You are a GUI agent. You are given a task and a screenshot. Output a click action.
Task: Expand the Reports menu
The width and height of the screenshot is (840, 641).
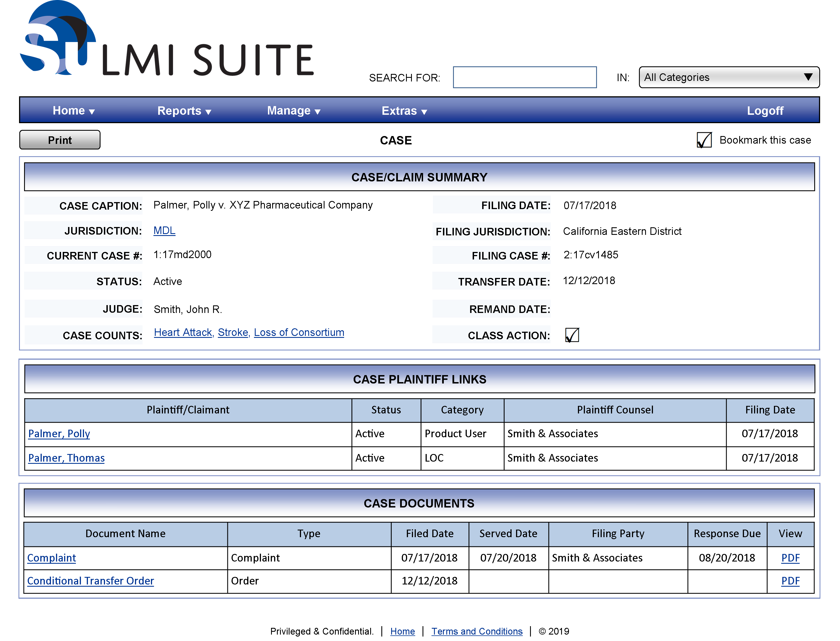(184, 111)
